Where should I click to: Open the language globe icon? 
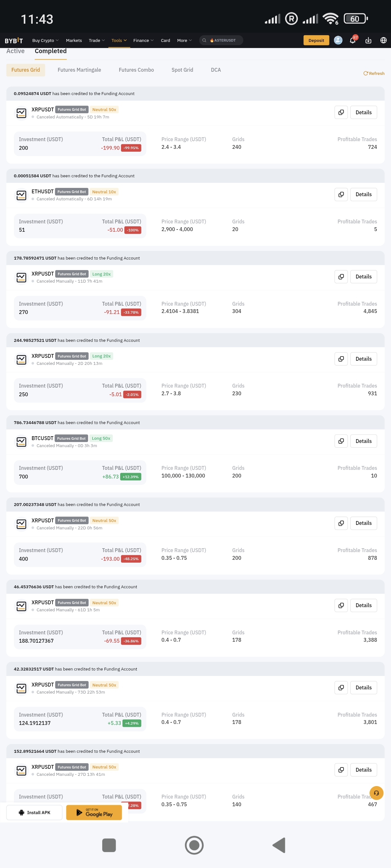383,40
